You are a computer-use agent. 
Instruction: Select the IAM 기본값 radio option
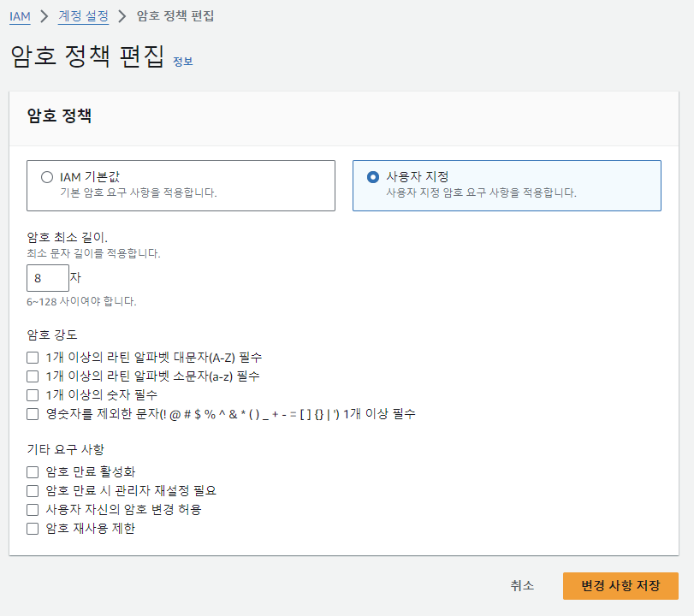point(47,177)
